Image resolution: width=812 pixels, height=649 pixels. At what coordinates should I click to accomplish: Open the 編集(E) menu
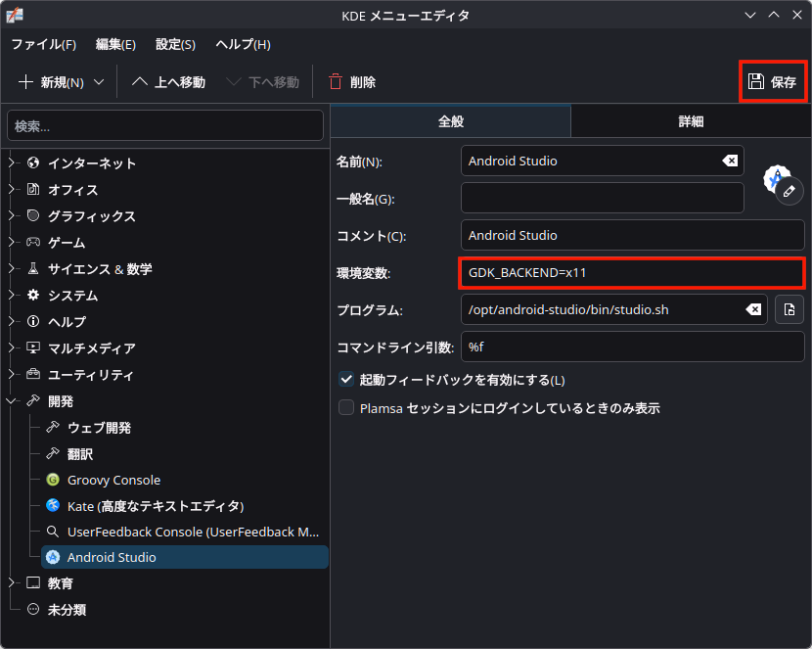point(115,45)
